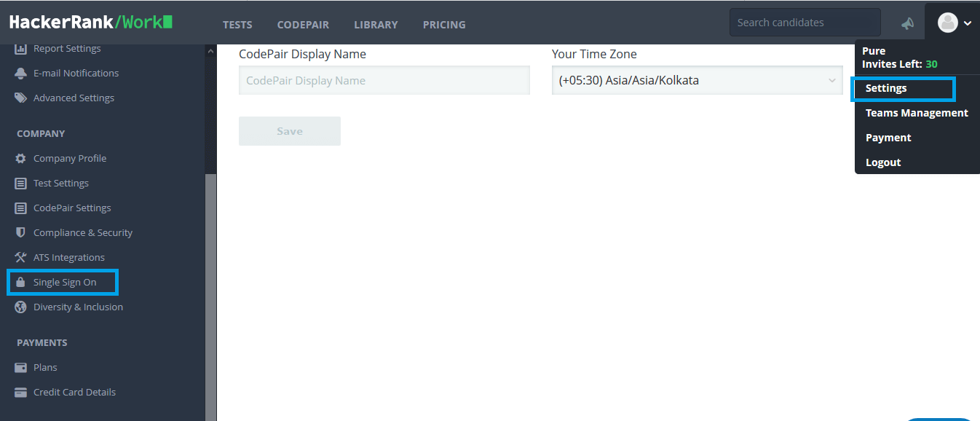Click the E-mail Notifications bell icon
The height and width of the screenshot is (421, 980).
click(x=20, y=74)
